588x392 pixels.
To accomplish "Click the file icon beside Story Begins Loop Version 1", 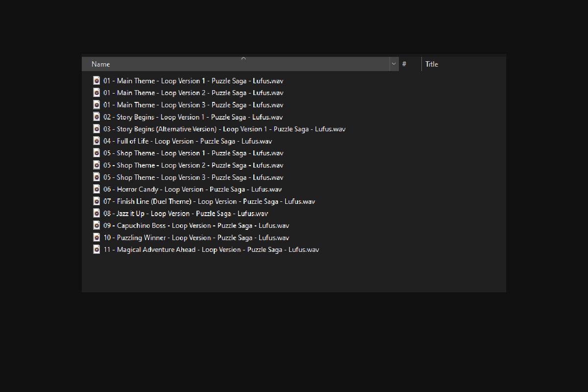I will point(97,117).
